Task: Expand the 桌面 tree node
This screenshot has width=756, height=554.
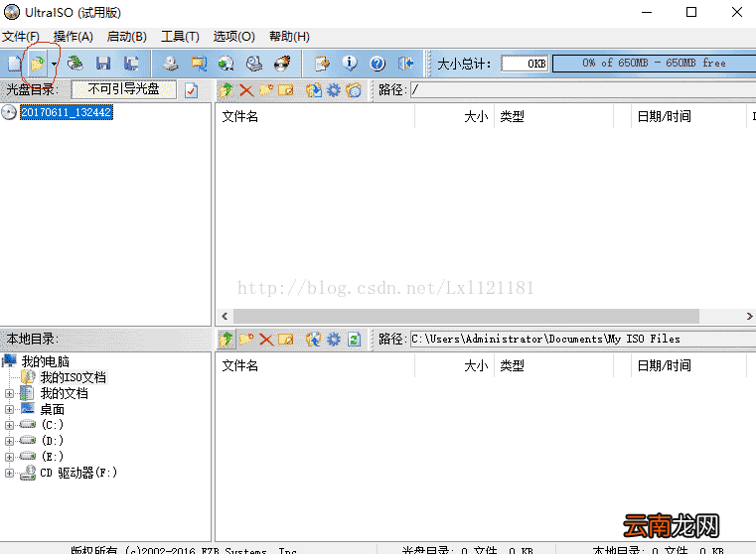Action: click(9, 409)
